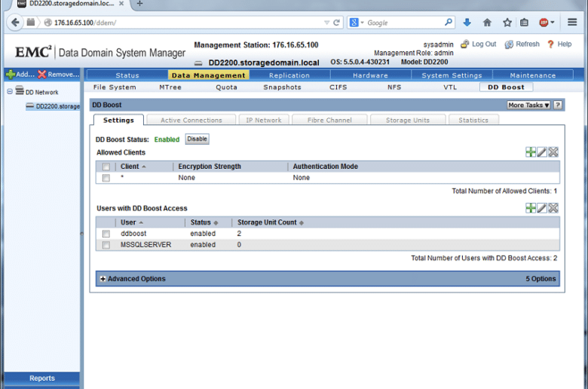Delete DD Boost user with X icon

[553, 208]
